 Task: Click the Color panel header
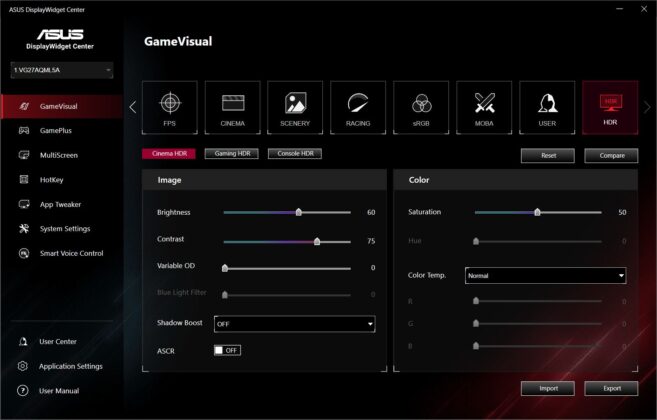point(516,180)
